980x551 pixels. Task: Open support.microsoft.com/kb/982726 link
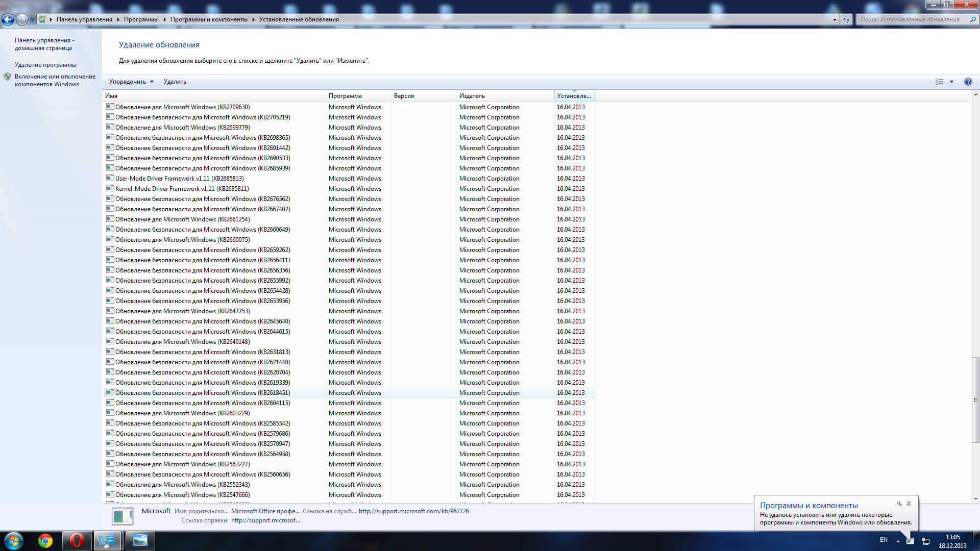tap(413, 511)
